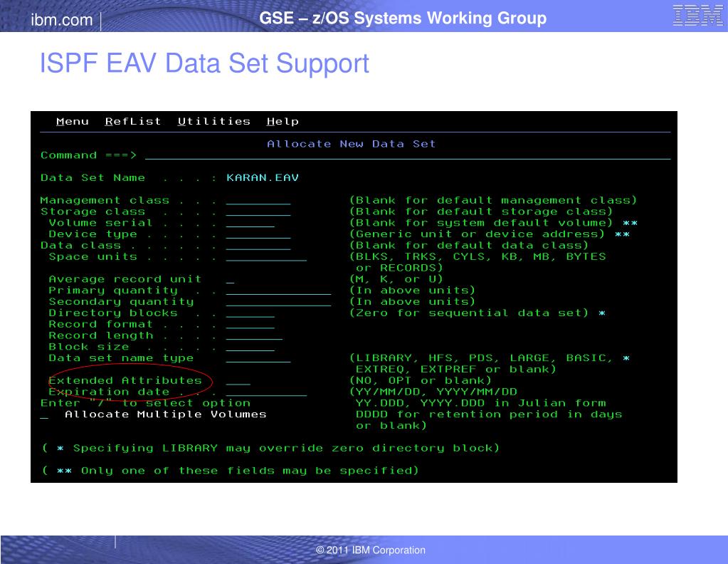Click the (NO, OPT or blank) hint
This screenshot has width=728, height=564.
[420, 380]
